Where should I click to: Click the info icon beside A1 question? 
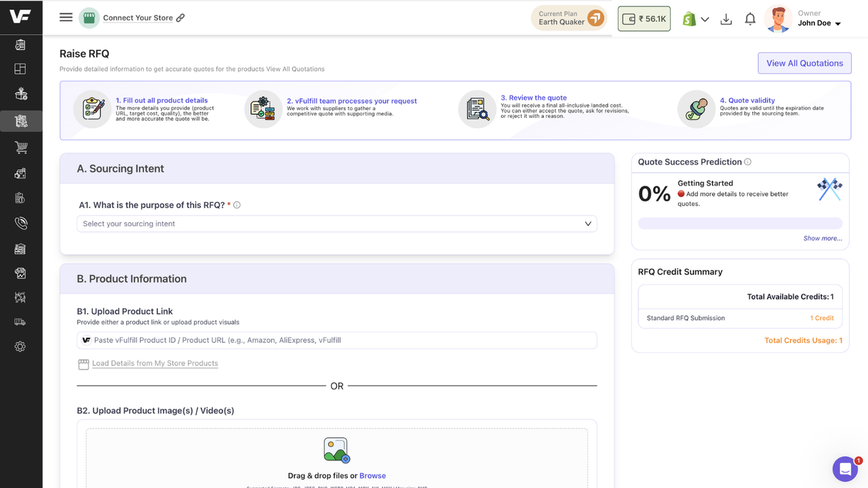click(237, 205)
